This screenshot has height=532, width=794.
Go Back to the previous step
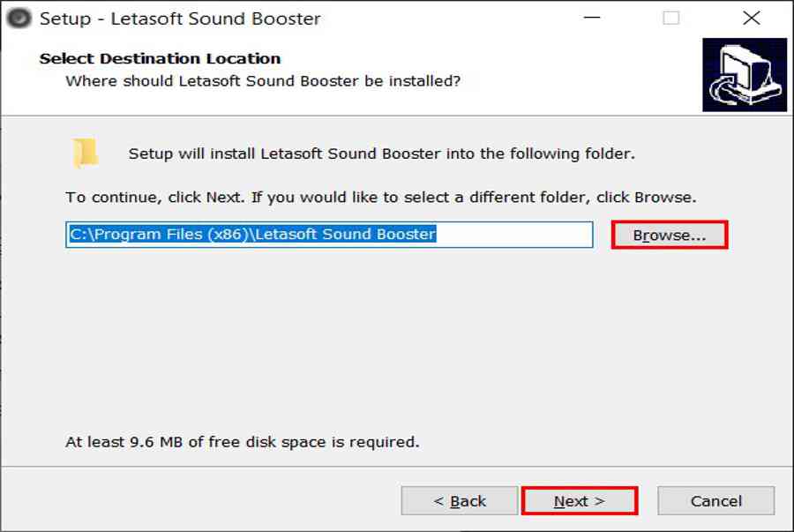click(x=459, y=501)
